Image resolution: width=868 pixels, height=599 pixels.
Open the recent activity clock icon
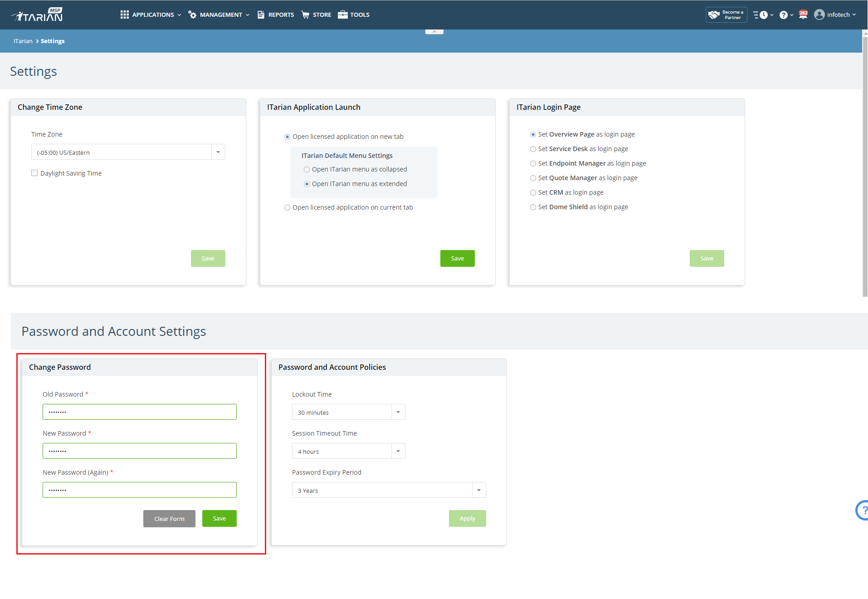coord(764,15)
